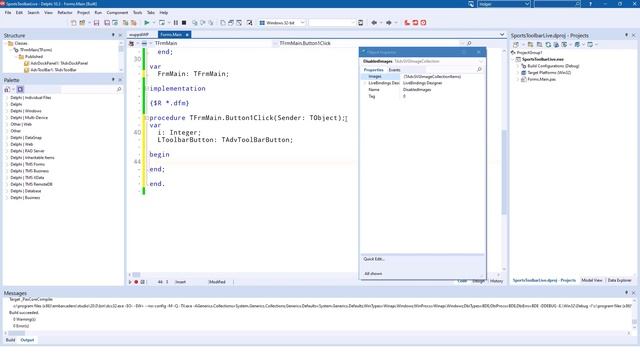Open the Data Explorer tab
640x360 pixels.
pyautogui.click(x=619, y=280)
